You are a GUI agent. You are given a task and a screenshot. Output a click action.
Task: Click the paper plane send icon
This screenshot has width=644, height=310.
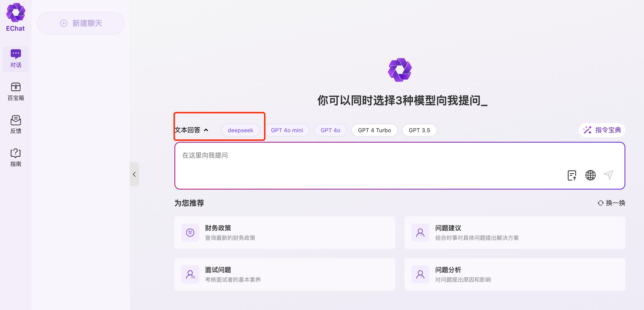pos(608,175)
